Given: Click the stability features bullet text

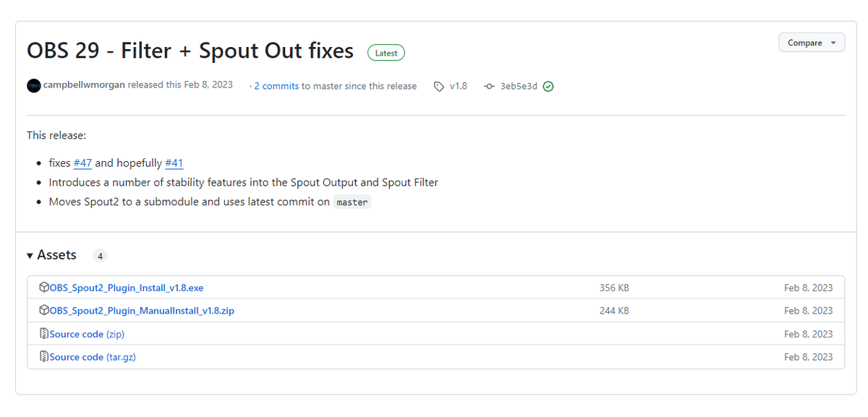Looking at the screenshot, I should tap(244, 182).
